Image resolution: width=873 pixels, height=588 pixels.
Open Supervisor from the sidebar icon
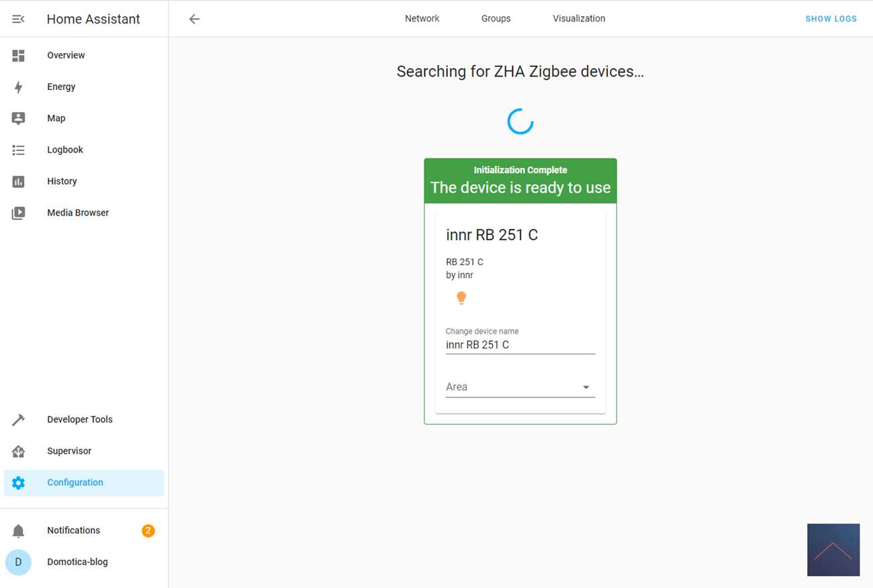(x=18, y=452)
